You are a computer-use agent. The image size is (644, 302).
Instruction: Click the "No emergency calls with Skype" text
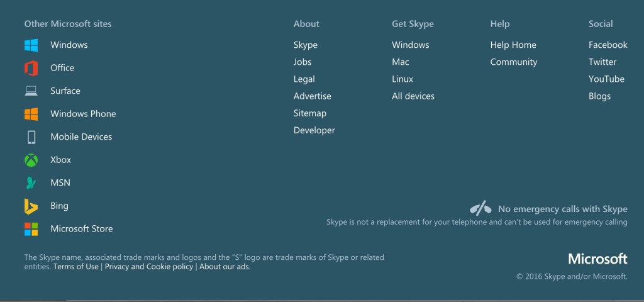tap(563, 209)
